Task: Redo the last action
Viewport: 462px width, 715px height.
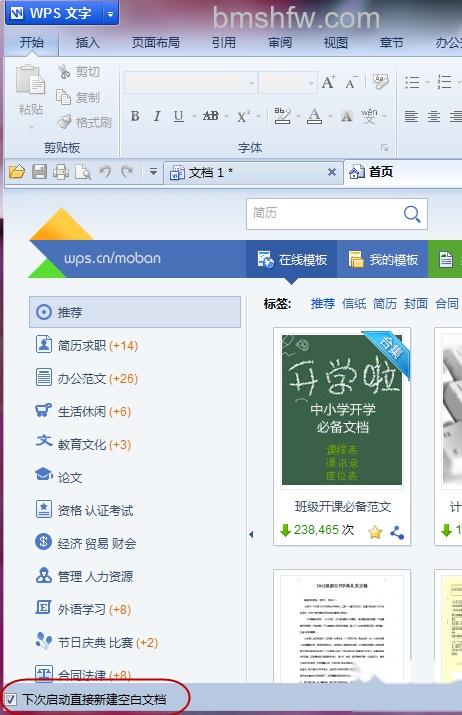Action: point(127,172)
